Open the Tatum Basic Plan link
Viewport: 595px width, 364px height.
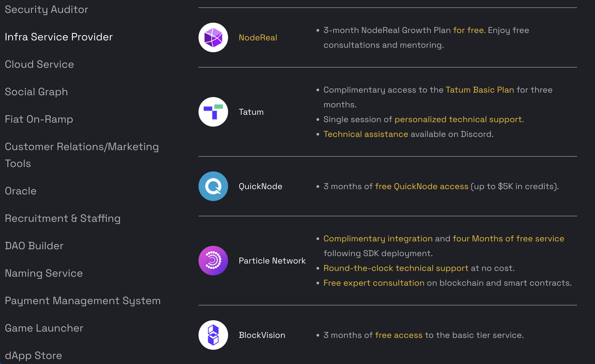480,90
